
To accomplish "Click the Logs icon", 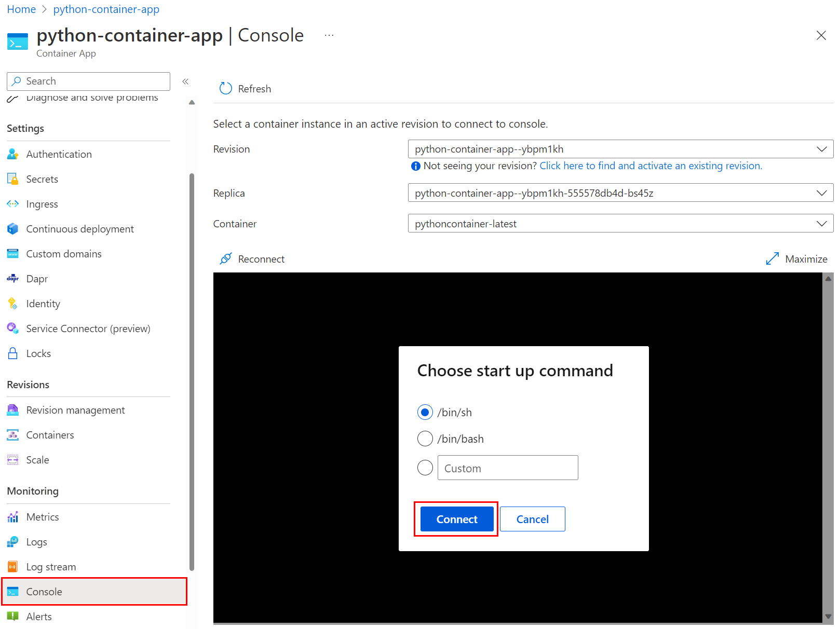I will (x=13, y=542).
